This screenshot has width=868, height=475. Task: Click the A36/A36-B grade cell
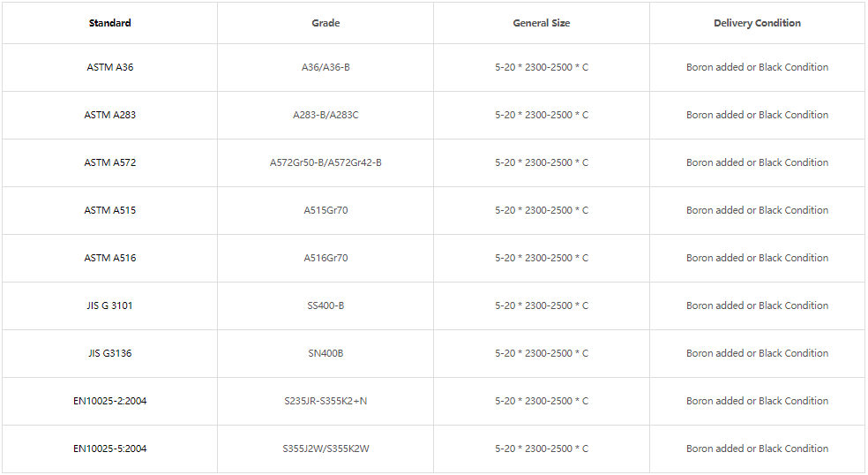click(x=325, y=67)
